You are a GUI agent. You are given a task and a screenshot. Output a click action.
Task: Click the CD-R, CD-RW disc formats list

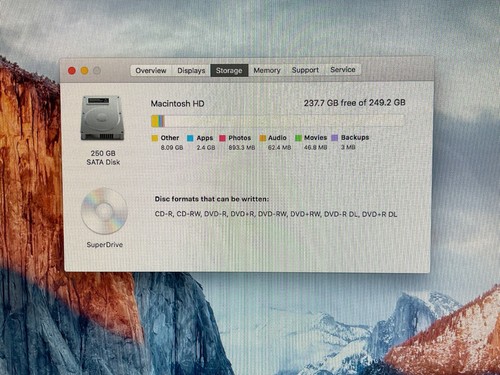pyautogui.click(x=276, y=214)
